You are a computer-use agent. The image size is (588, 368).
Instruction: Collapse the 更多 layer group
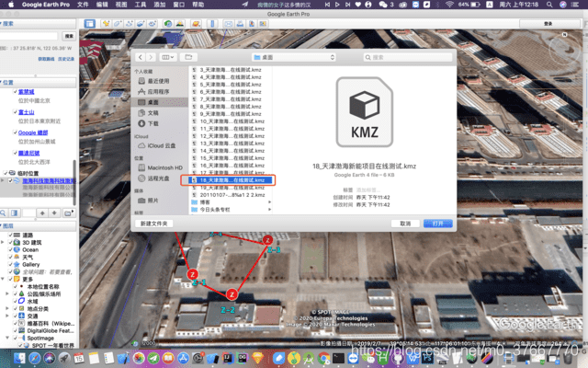tap(3, 279)
